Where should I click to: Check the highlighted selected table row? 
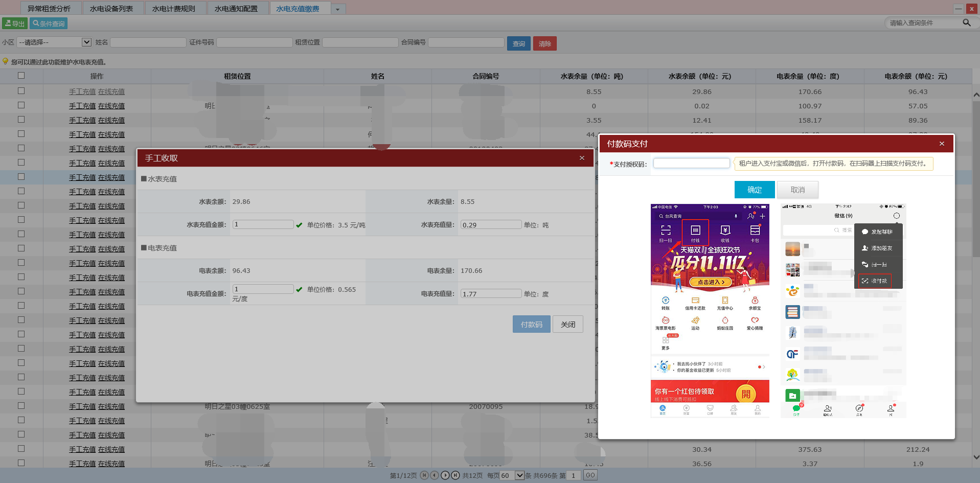coord(21,176)
